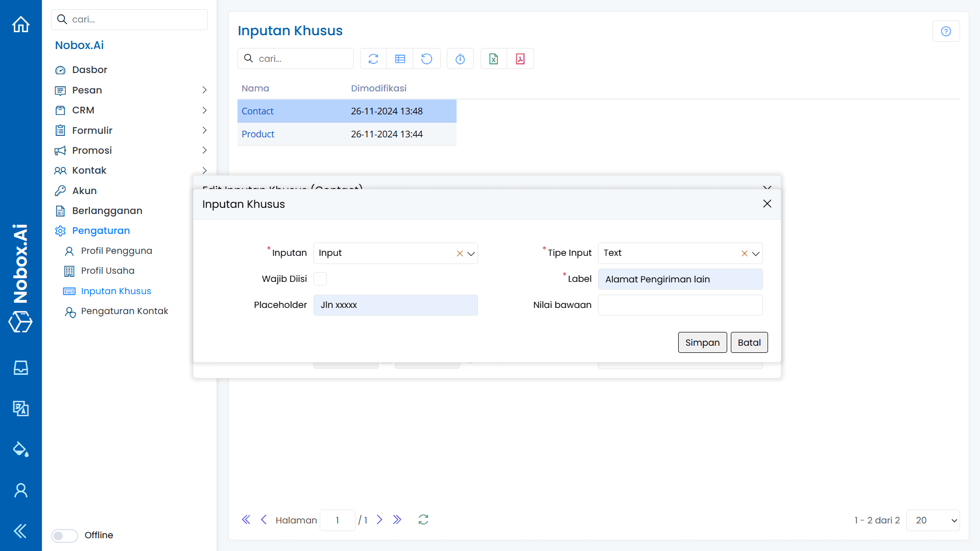Viewport: 980px width, 551px height.
Task: Reset the list view with rotate icon
Action: [427, 58]
